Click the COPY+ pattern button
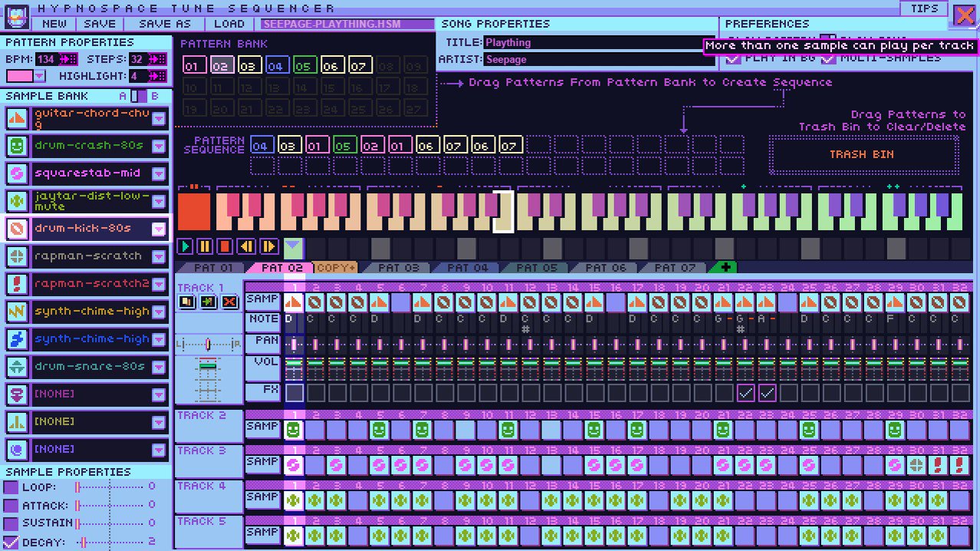Viewport: 980px width, 551px height. (336, 268)
